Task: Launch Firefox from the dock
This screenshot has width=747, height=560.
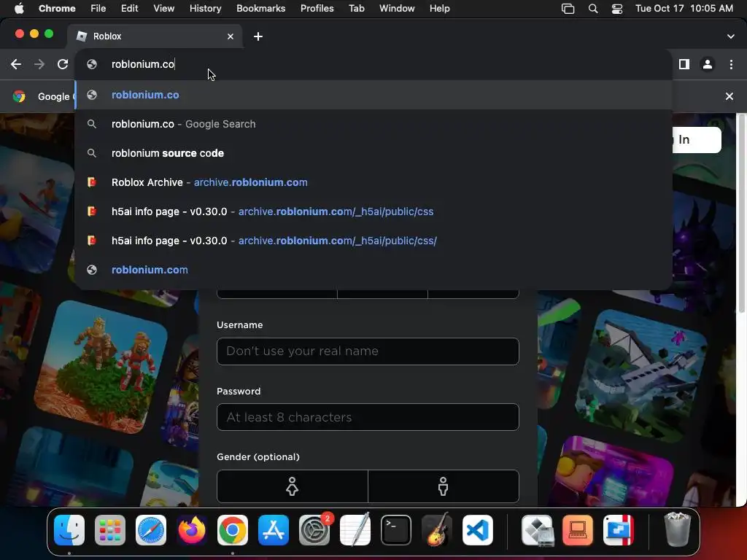Action: point(192,530)
